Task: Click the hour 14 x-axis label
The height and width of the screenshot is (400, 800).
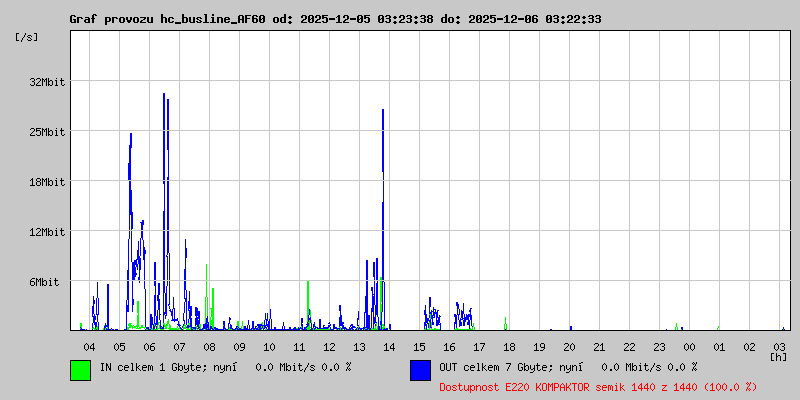Action: click(x=389, y=347)
